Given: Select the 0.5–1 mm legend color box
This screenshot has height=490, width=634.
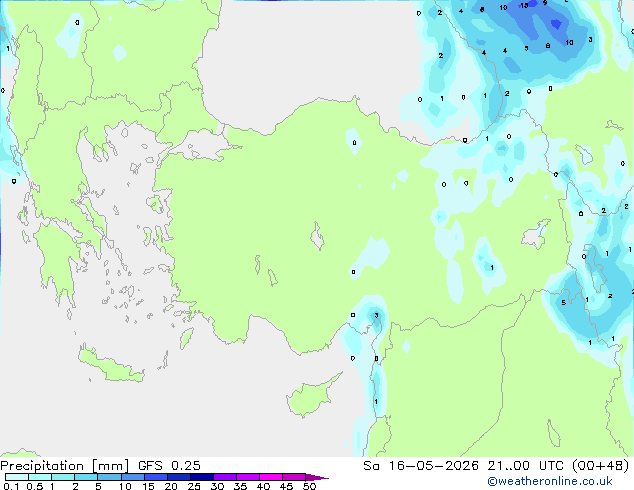Looking at the screenshot, I should [x=40, y=477].
